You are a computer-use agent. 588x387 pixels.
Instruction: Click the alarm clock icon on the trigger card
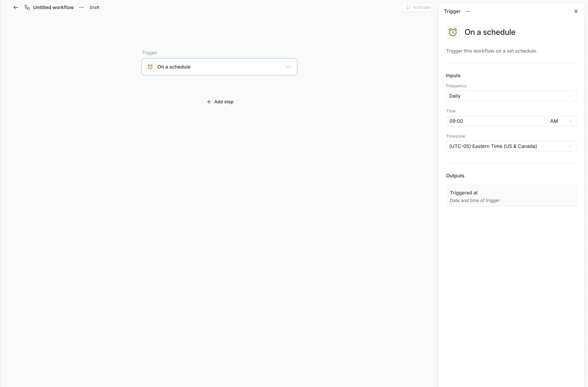pyautogui.click(x=150, y=67)
